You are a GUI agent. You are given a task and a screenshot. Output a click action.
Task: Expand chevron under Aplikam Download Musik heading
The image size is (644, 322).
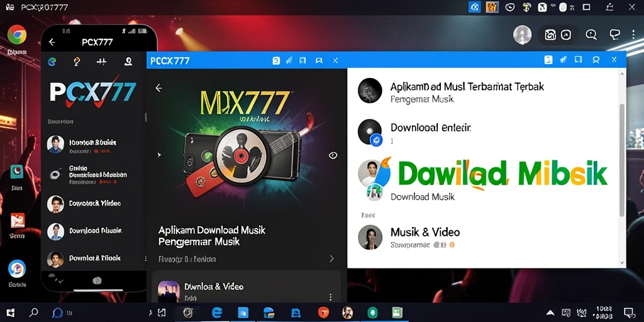coord(331,258)
